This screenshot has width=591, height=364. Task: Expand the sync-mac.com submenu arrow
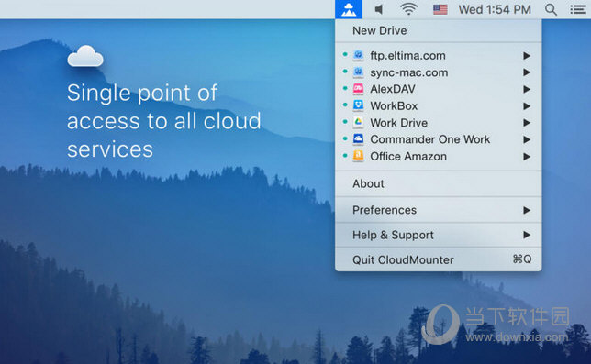pyautogui.click(x=527, y=72)
